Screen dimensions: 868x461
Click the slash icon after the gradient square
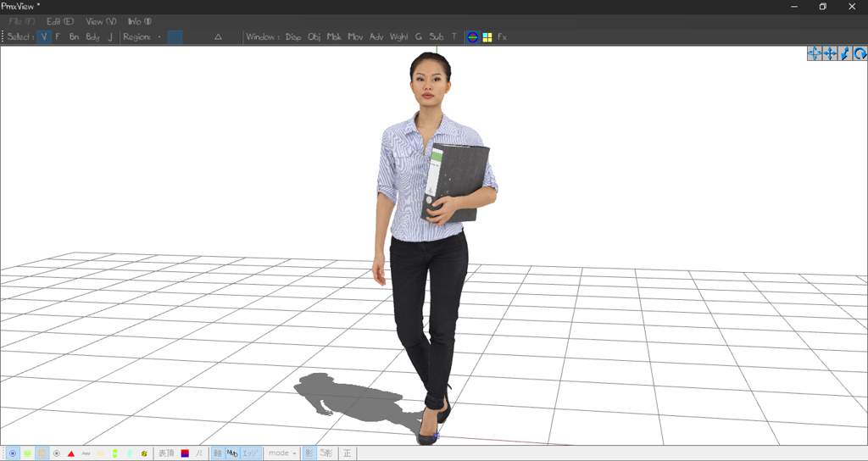[x=199, y=453]
